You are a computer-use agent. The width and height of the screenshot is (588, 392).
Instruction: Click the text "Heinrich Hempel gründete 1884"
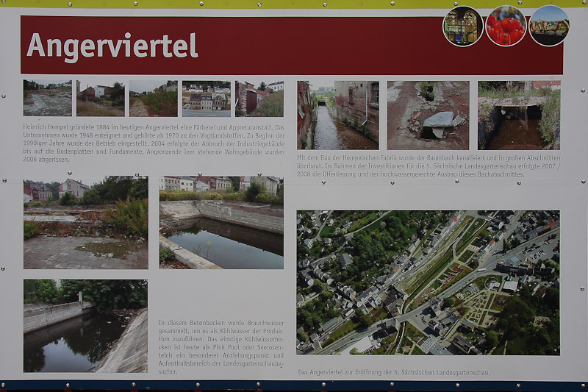pos(66,127)
